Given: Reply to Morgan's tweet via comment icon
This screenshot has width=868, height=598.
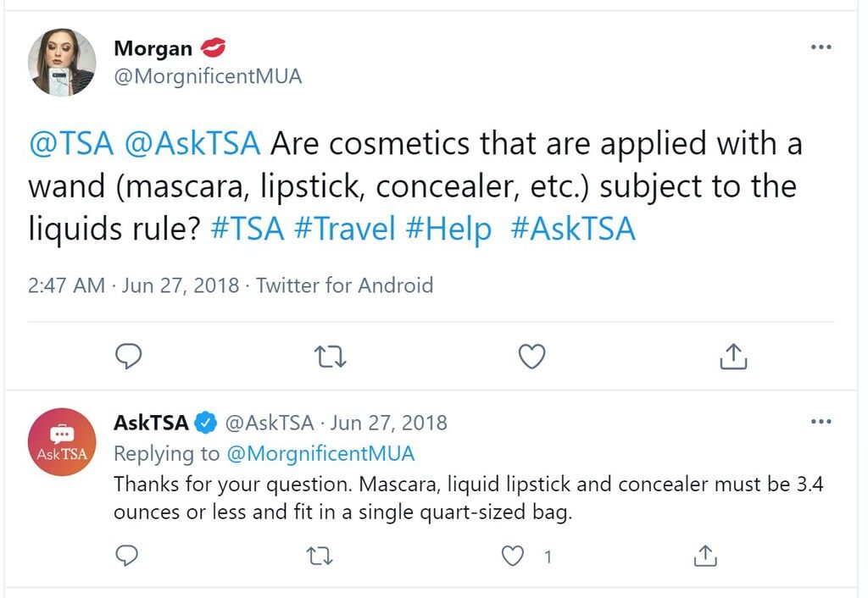Looking at the screenshot, I should [129, 357].
